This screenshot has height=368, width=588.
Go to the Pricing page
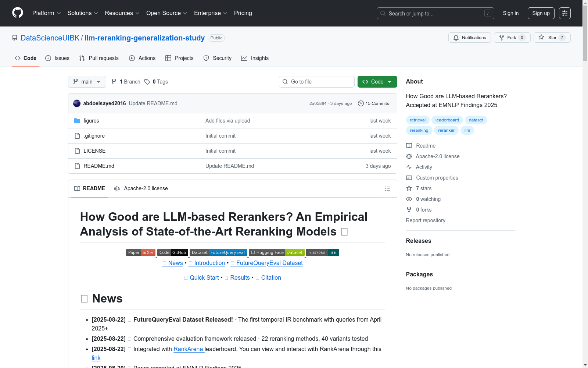(x=243, y=13)
